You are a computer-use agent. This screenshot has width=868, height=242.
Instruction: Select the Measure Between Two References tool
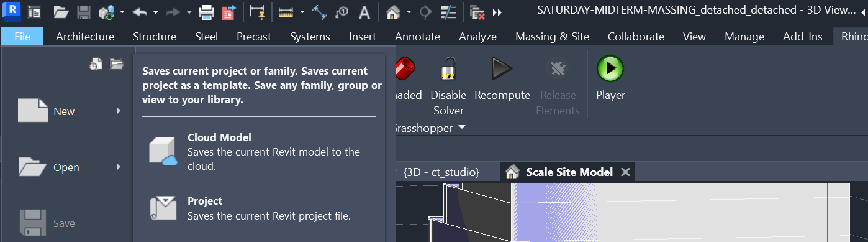[x=286, y=12]
